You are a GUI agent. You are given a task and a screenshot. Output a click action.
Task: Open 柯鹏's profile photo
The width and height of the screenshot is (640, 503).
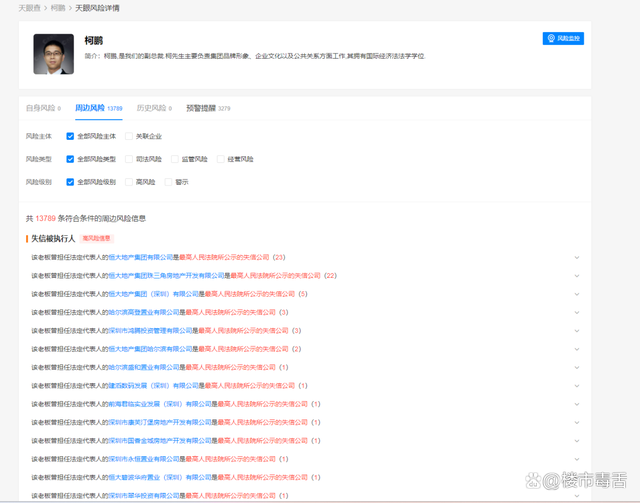pyautogui.click(x=53, y=54)
